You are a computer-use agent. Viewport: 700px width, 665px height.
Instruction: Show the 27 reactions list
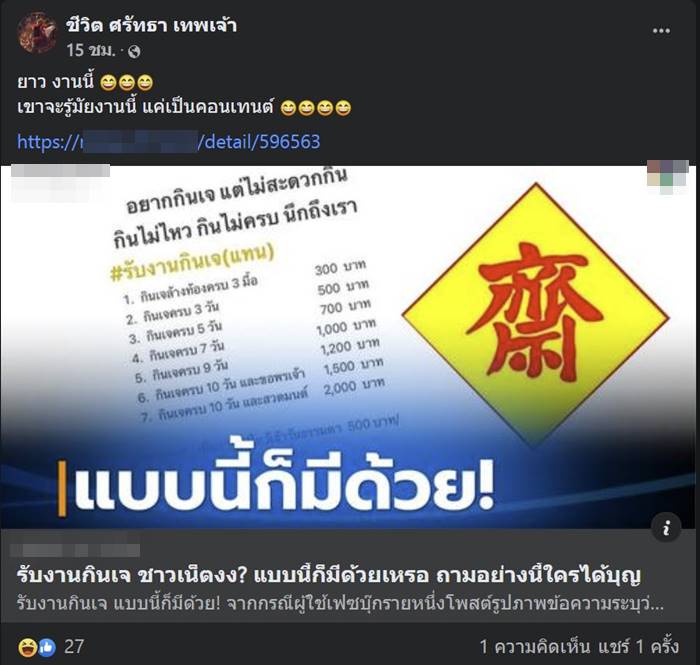[x=74, y=647]
